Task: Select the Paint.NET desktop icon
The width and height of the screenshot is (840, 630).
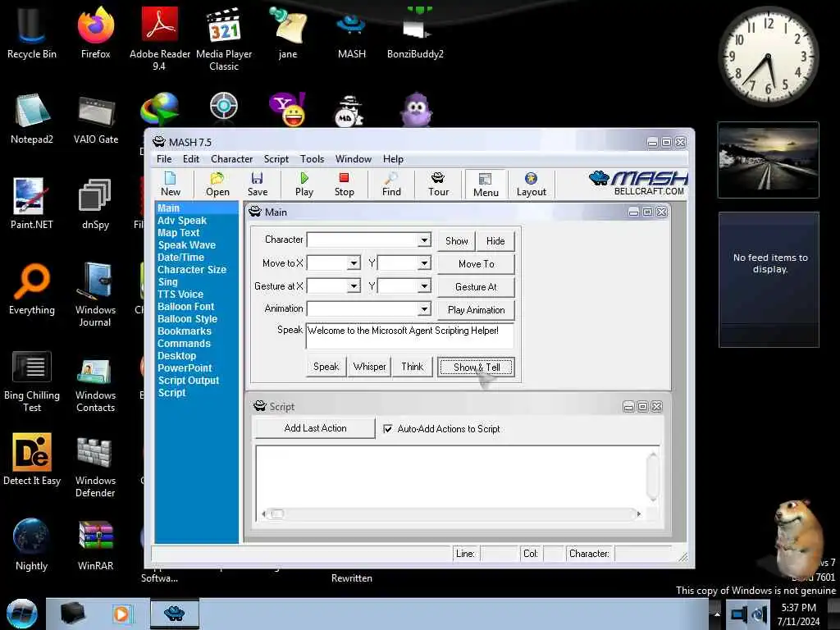Action: click(32, 203)
